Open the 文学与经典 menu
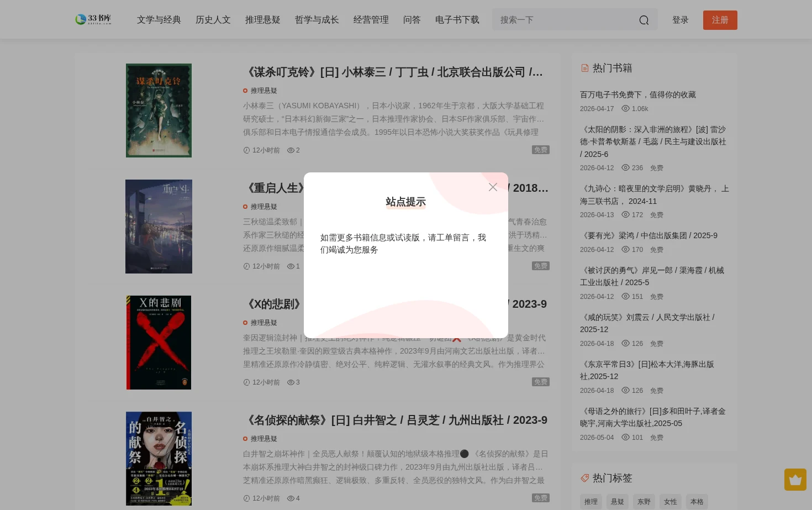The height and width of the screenshot is (510, 812). coord(159,20)
